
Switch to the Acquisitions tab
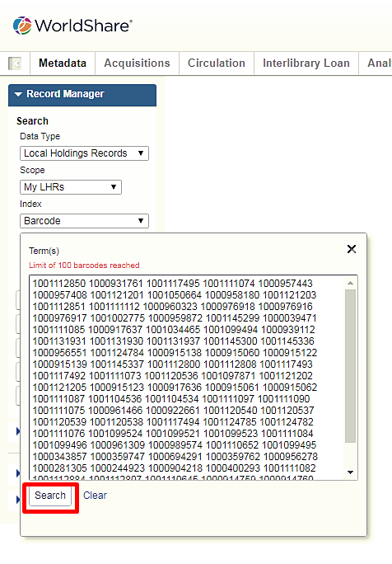(137, 63)
